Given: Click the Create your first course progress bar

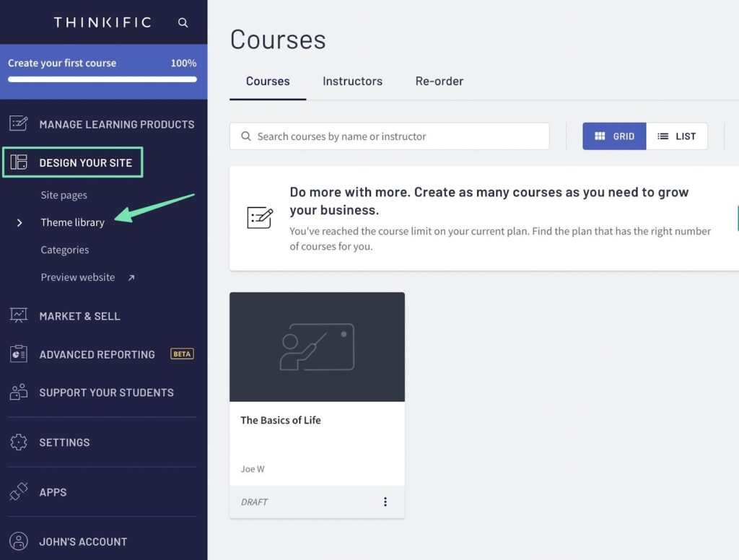Looking at the screenshot, I should (x=102, y=79).
